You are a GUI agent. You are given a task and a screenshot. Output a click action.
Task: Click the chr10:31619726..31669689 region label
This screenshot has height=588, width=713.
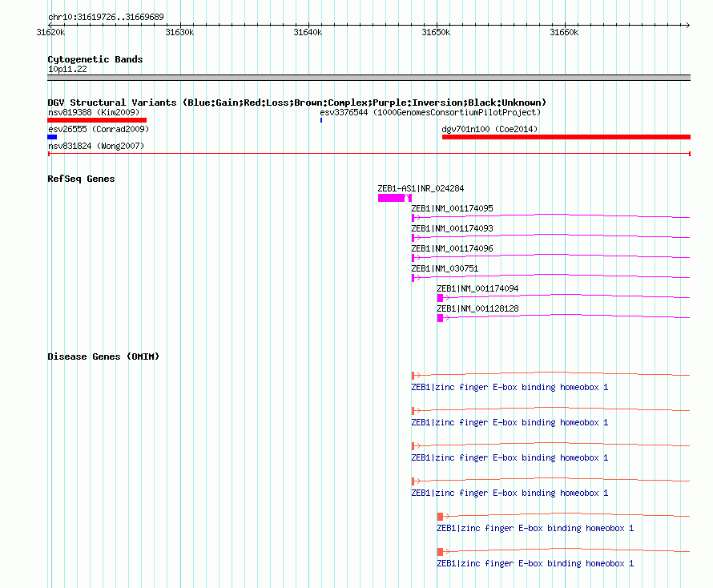[x=106, y=18]
